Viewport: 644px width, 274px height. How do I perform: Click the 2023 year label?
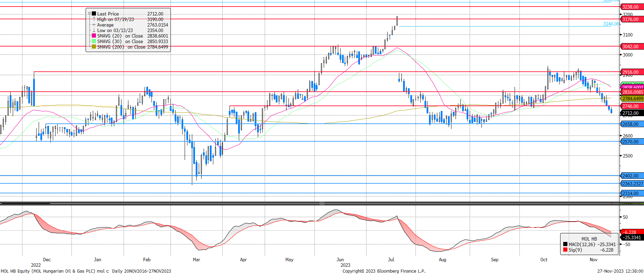tap(345, 265)
